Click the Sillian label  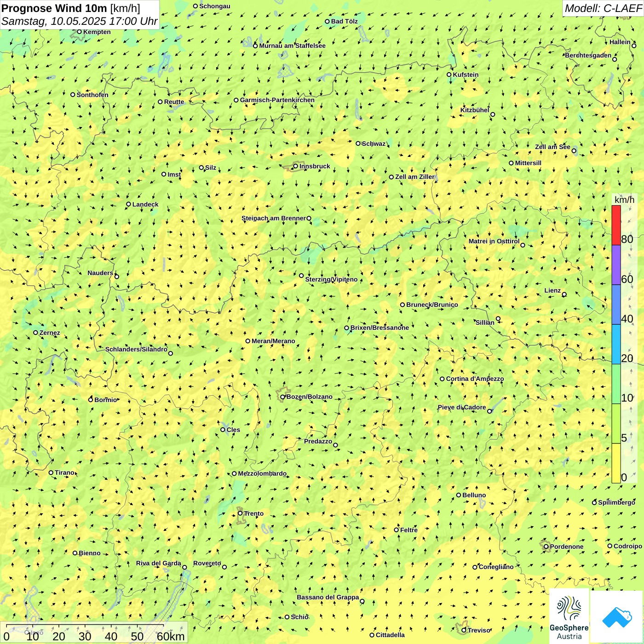(x=485, y=322)
